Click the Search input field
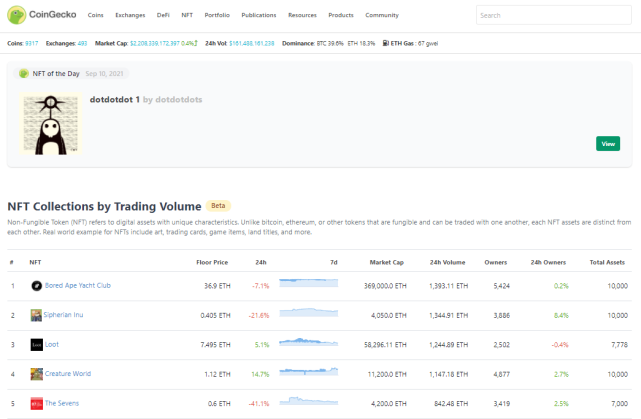Image resolution: width=641 pixels, height=419 pixels. (x=556, y=16)
